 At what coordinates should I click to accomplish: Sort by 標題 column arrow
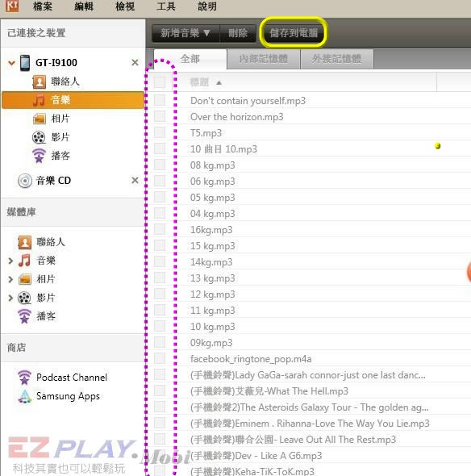click(x=219, y=83)
